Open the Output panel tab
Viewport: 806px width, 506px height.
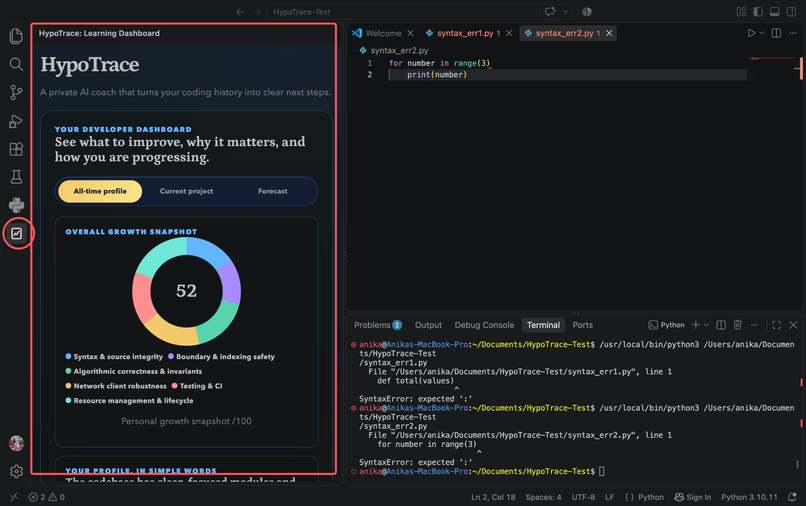tap(428, 325)
